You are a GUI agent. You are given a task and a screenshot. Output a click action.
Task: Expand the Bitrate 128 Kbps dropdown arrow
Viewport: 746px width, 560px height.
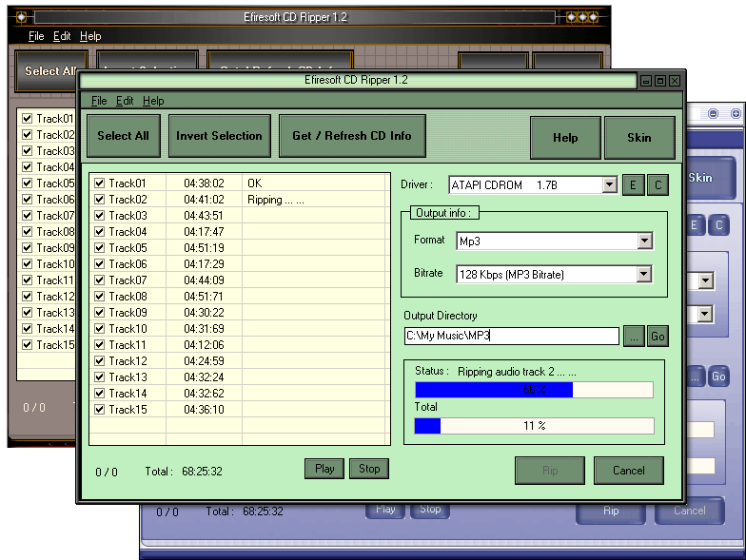click(643, 274)
